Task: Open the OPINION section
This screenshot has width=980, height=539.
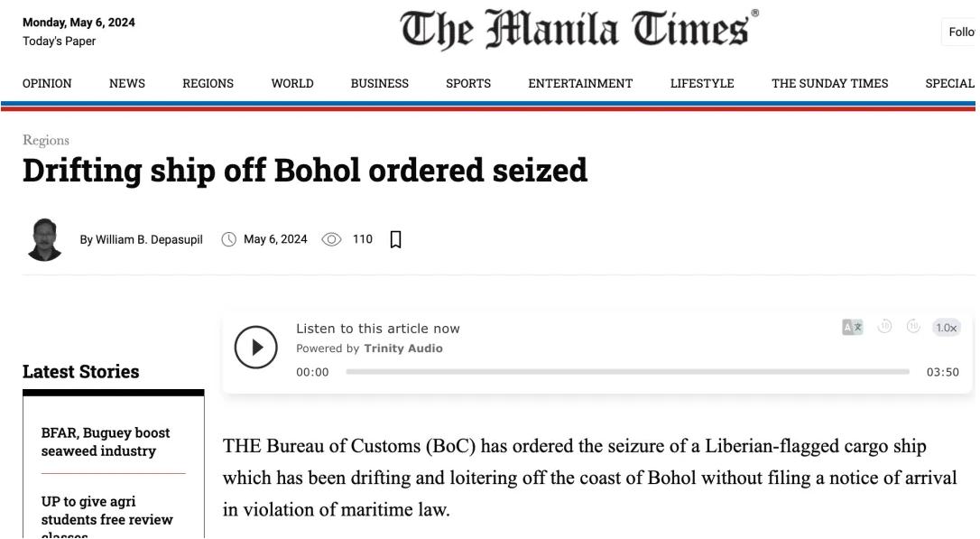Action: click(47, 83)
